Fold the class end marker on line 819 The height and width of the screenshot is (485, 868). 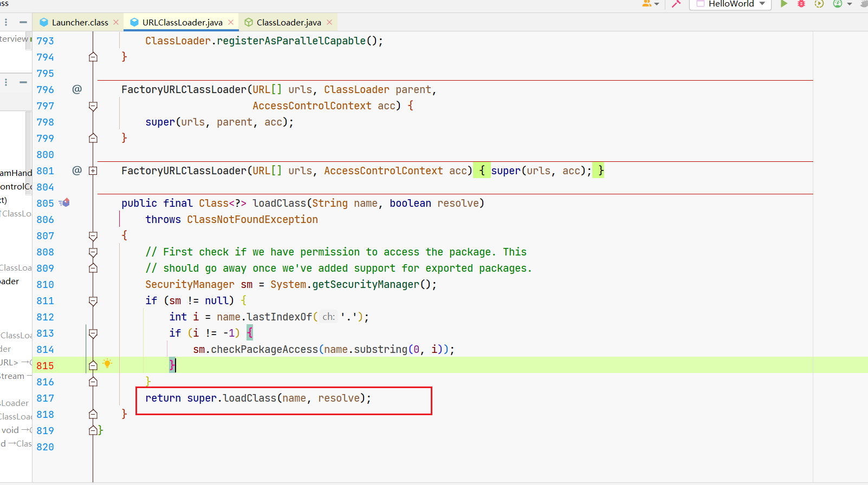(x=93, y=430)
